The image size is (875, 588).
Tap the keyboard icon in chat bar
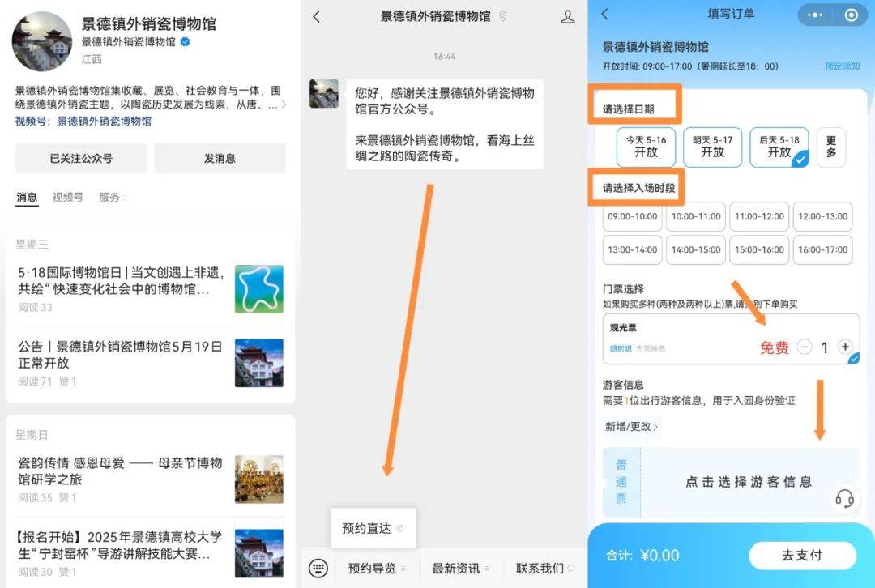(318, 569)
